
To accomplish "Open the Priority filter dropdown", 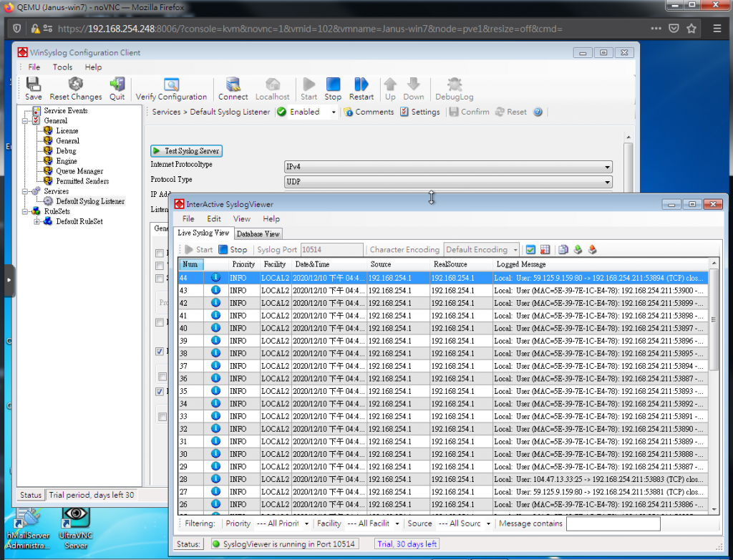I will (306, 523).
